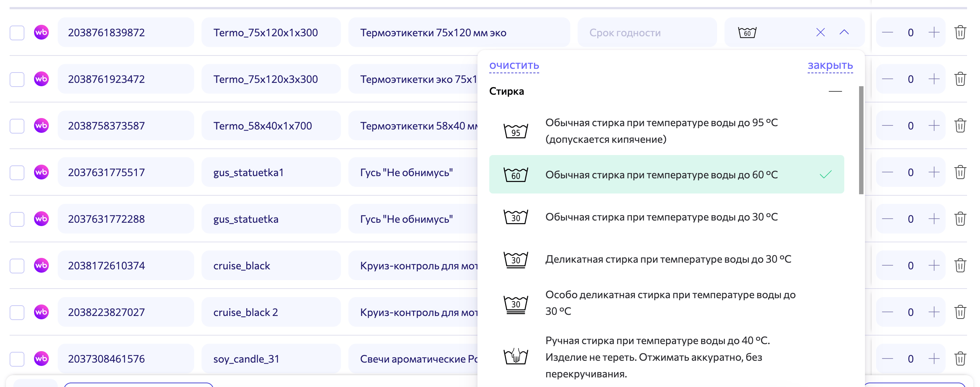
Task: Select normal wash up to 30 °C option
Action: pyautogui.click(x=666, y=217)
